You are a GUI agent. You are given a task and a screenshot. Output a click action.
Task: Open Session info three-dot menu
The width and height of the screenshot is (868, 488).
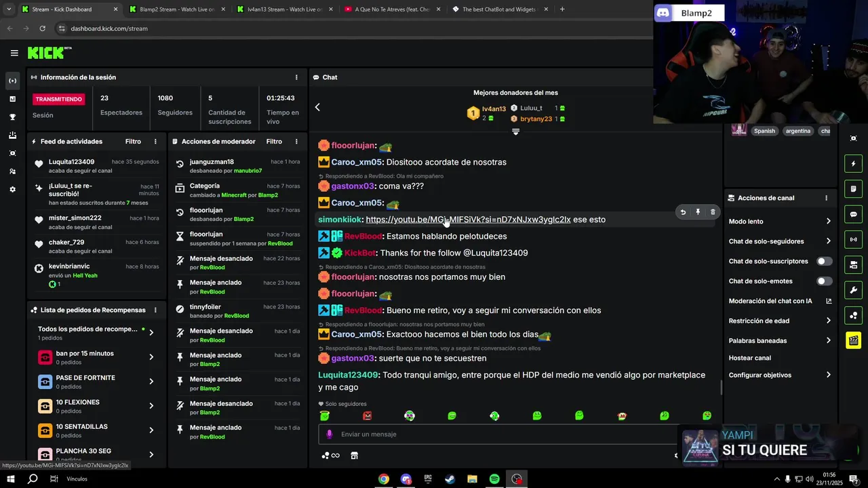(x=296, y=77)
